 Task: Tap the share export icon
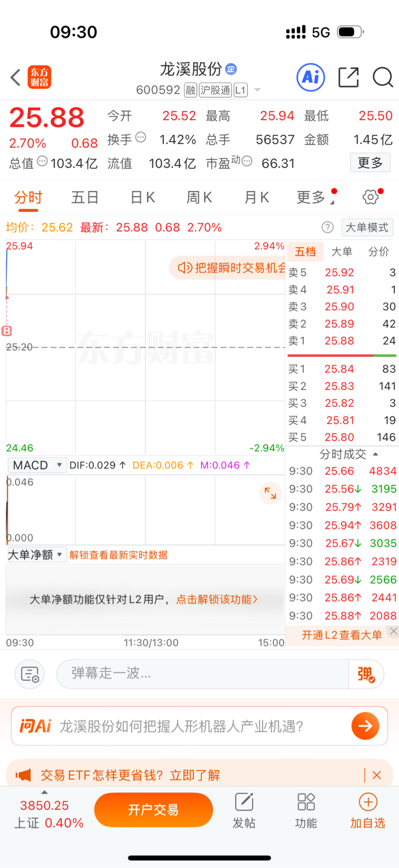(x=349, y=77)
